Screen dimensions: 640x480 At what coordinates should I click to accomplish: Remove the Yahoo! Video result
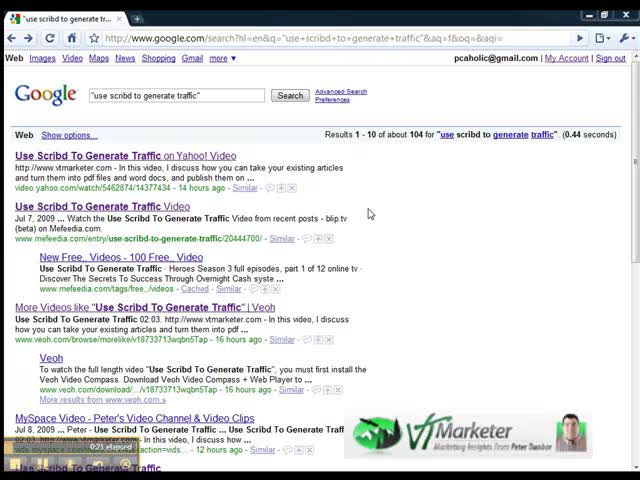click(292, 188)
